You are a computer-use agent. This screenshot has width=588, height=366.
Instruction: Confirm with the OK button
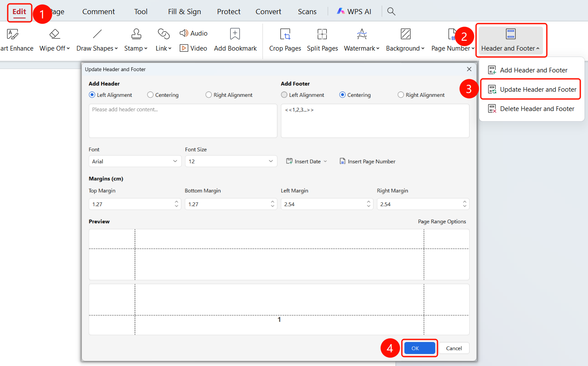pyautogui.click(x=420, y=348)
